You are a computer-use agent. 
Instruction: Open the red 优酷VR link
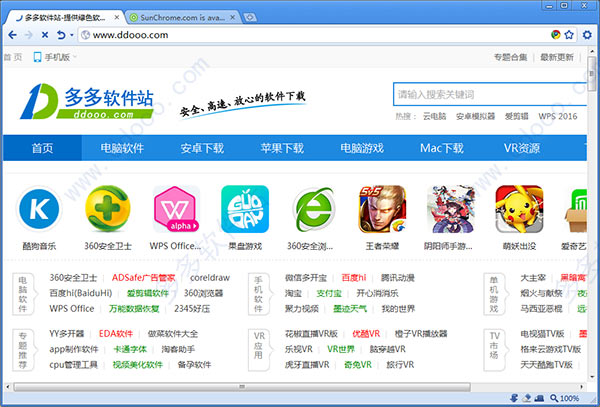point(366,334)
